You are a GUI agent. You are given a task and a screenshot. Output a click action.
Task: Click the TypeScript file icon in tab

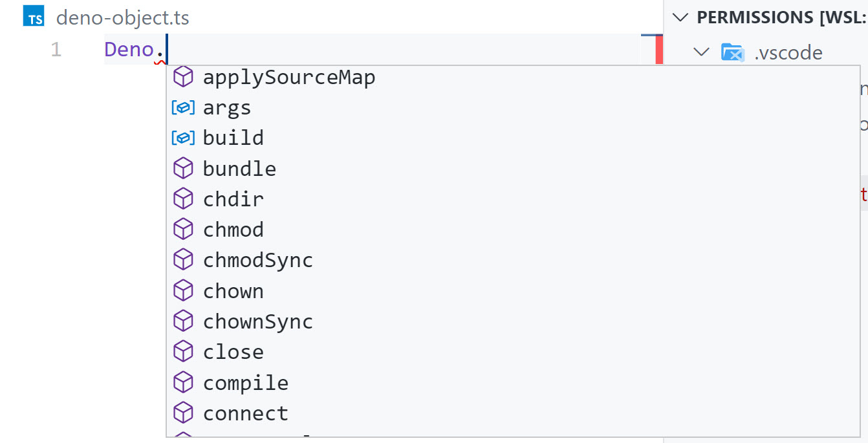(x=34, y=17)
